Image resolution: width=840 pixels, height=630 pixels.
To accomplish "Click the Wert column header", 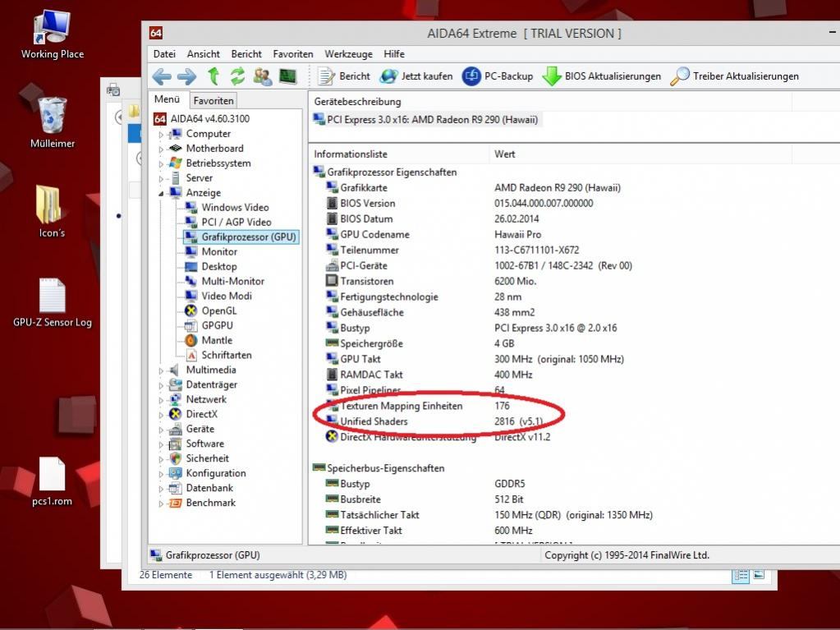I will click(640, 154).
